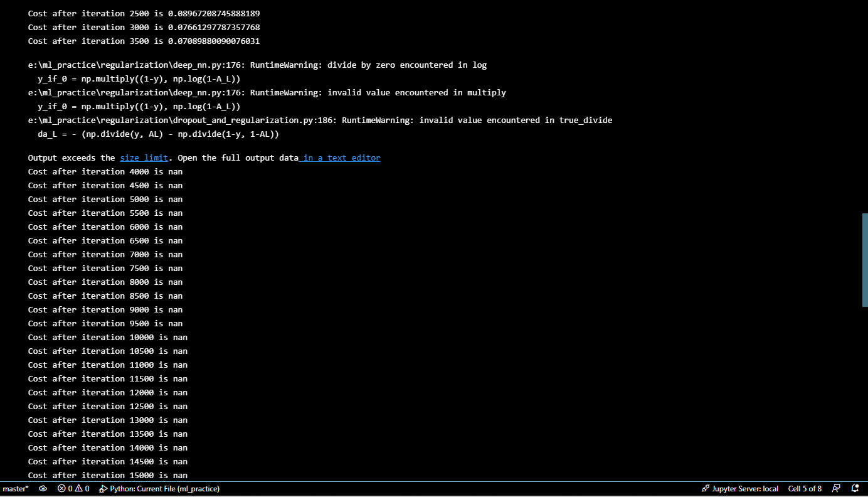Click 'Cost after iteration 14500 is nan'

tap(108, 462)
